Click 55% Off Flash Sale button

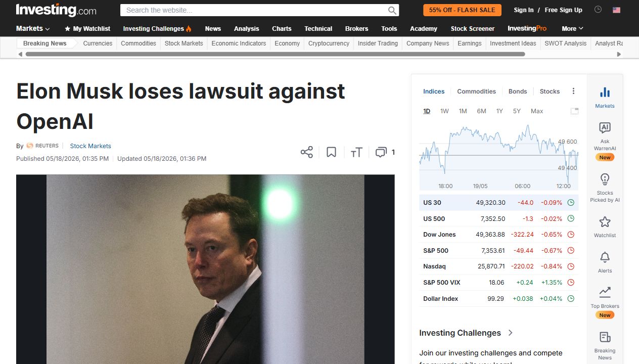click(462, 10)
